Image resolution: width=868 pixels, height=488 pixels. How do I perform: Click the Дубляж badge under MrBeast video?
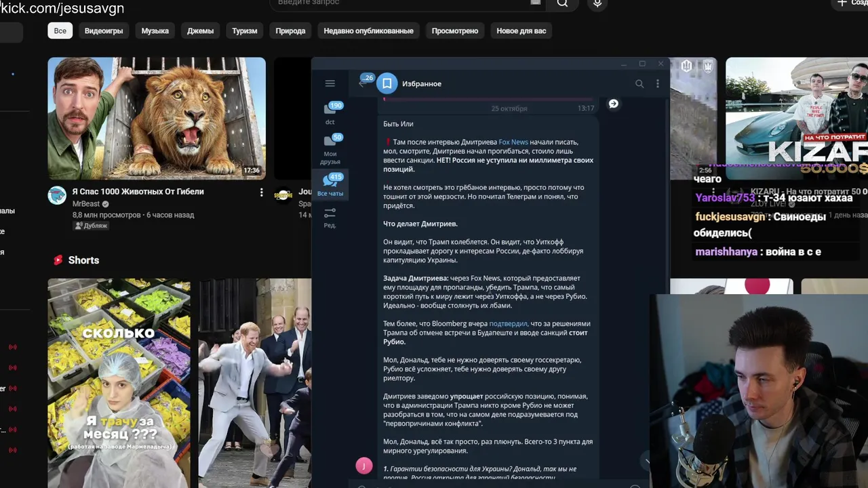(92, 226)
